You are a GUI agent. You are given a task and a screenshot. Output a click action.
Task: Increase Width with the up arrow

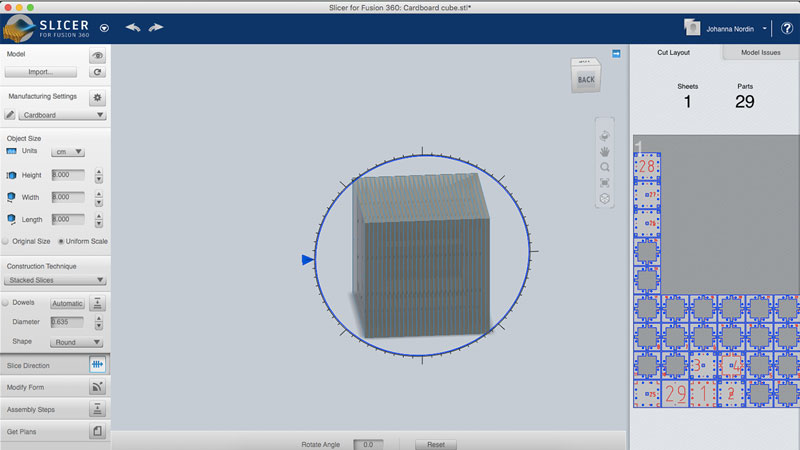pos(99,194)
